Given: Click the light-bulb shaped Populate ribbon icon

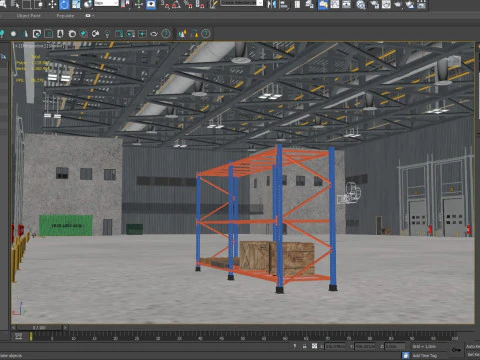Looking at the screenshot, I should click(x=107, y=34).
